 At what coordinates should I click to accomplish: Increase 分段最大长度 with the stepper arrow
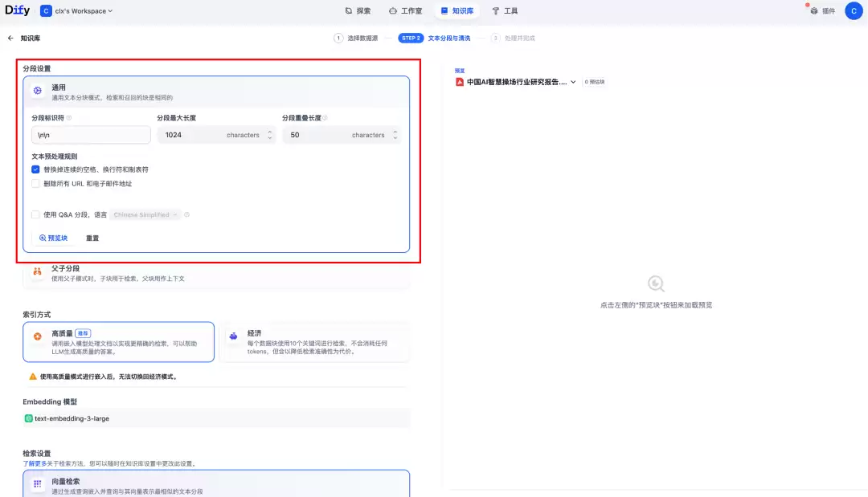(269, 132)
